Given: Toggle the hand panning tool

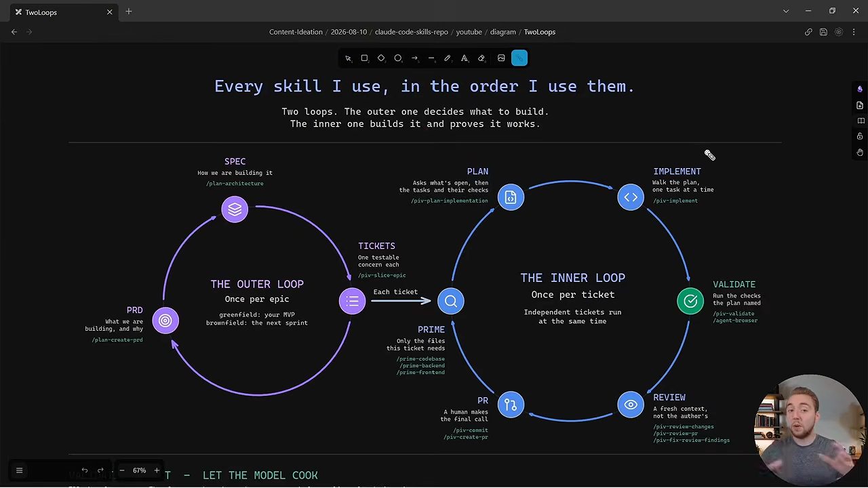Looking at the screenshot, I should coord(860,152).
